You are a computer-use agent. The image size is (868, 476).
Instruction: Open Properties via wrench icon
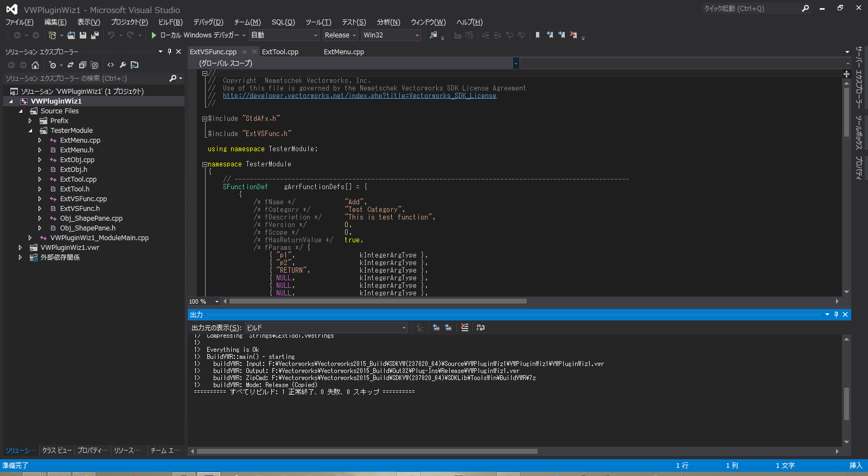123,65
